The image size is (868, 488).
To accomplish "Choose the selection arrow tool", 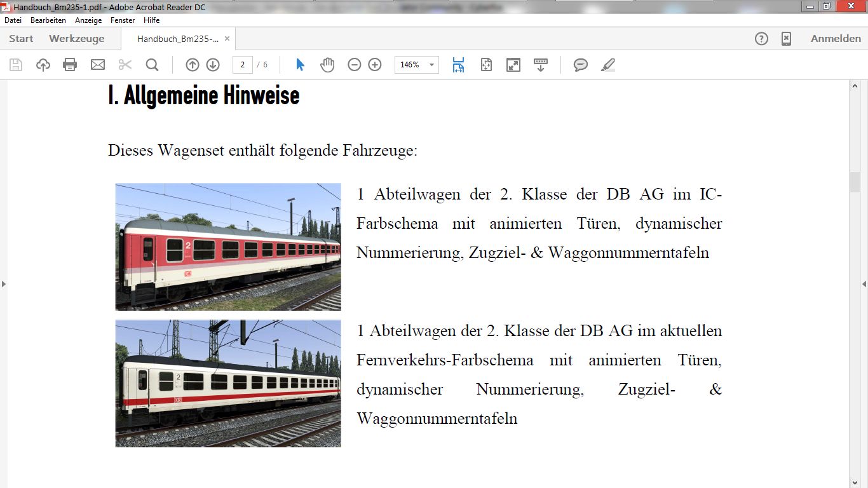I will coord(301,65).
